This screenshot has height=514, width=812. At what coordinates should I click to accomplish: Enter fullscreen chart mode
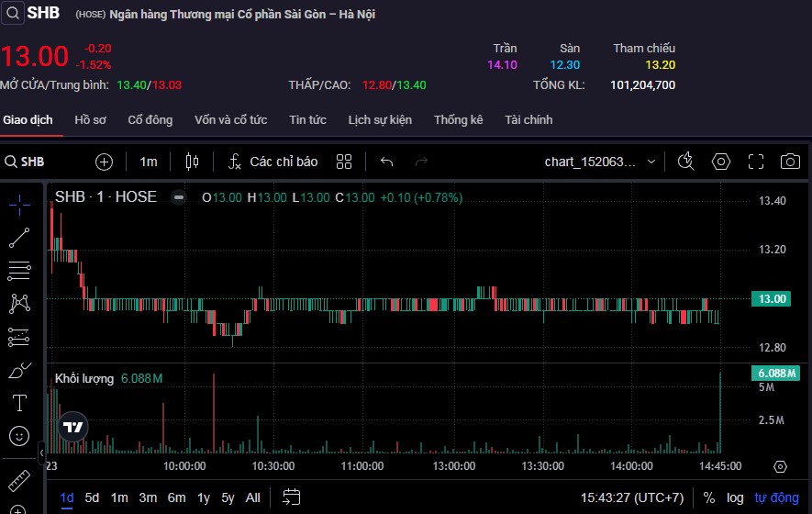755,162
